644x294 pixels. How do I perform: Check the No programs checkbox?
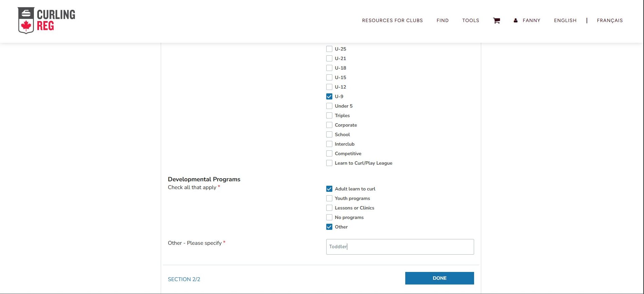(x=329, y=217)
